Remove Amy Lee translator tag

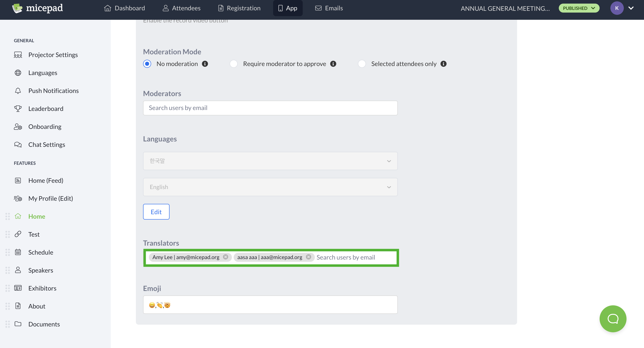point(226,257)
